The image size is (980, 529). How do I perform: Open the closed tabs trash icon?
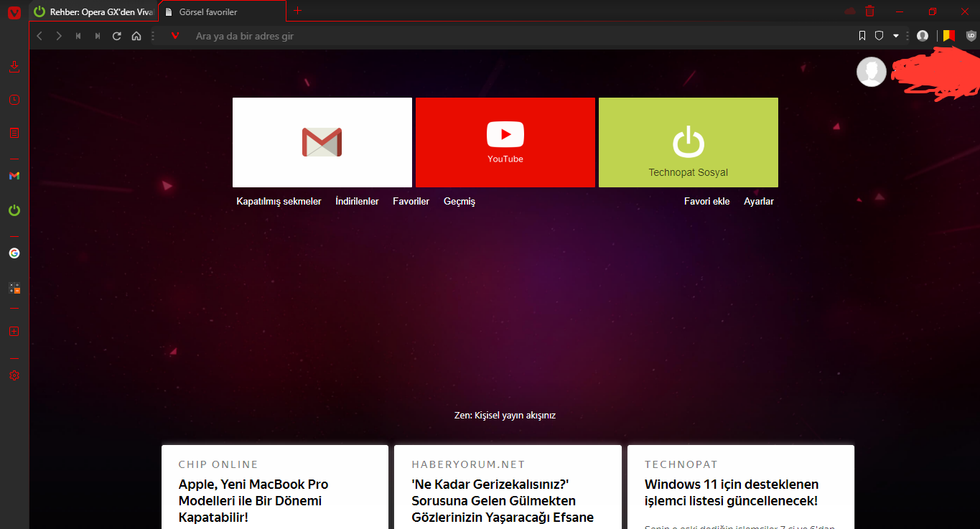870,11
